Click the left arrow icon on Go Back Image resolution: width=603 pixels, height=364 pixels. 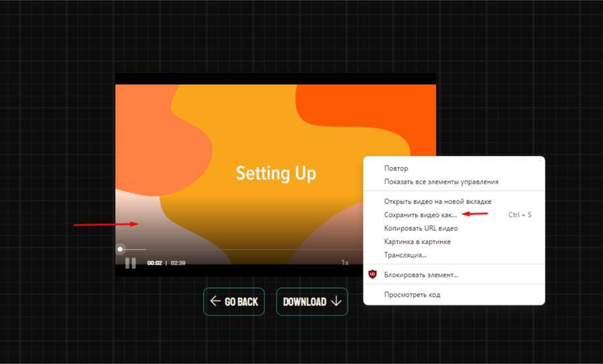(x=215, y=301)
